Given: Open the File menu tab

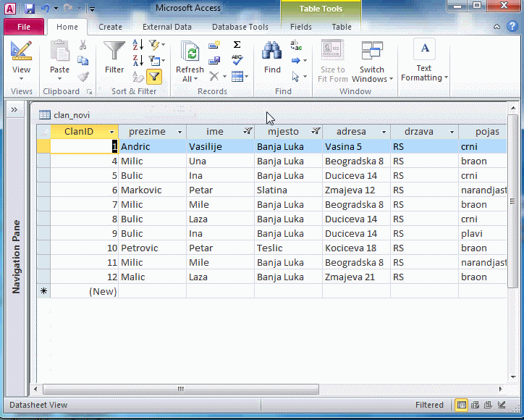Looking at the screenshot, I should pyautogui.click(x=23, y=27).
